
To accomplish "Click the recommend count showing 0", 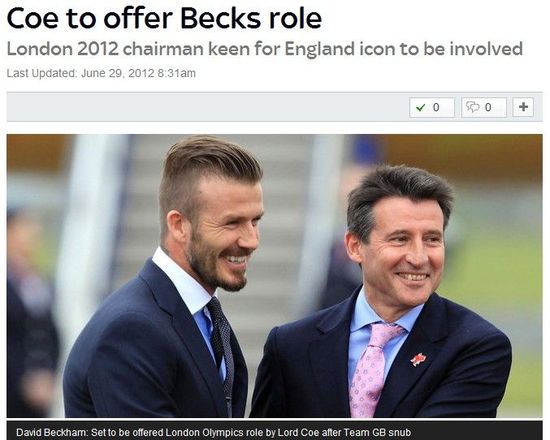I will pyautogui.click(x=436, y=107).
